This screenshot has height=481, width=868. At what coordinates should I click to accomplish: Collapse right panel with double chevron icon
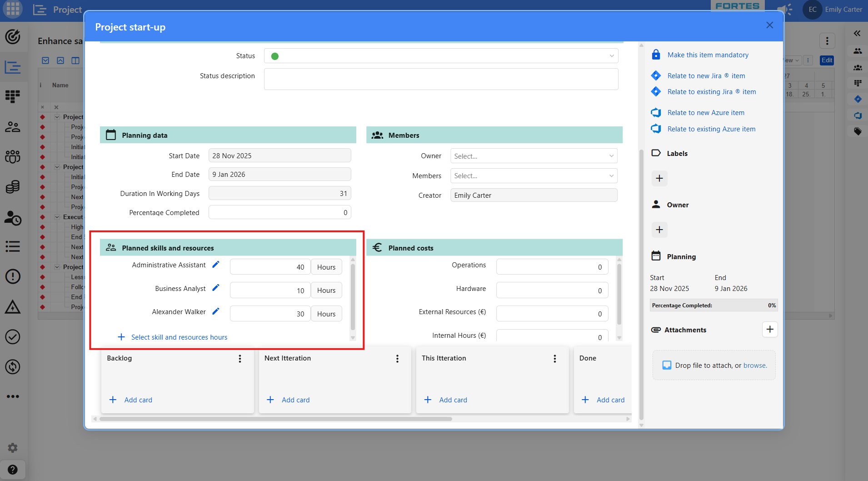[857, 33]
